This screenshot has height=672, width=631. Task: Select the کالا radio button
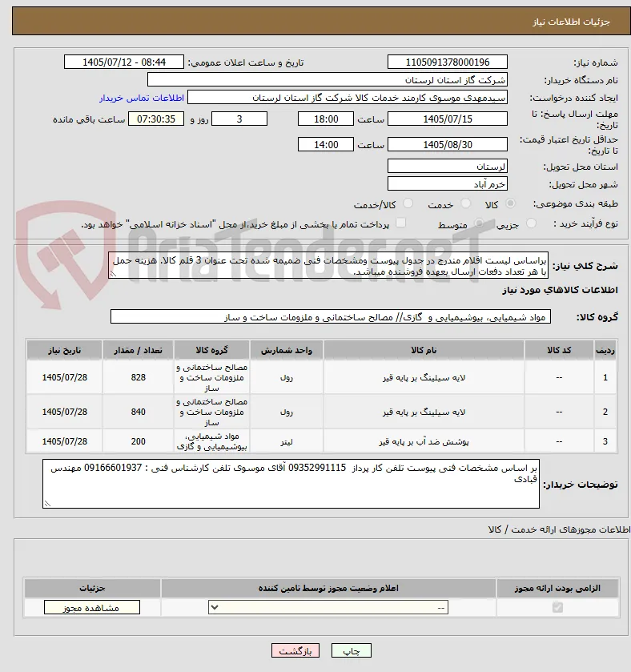[x=510, y=203]
